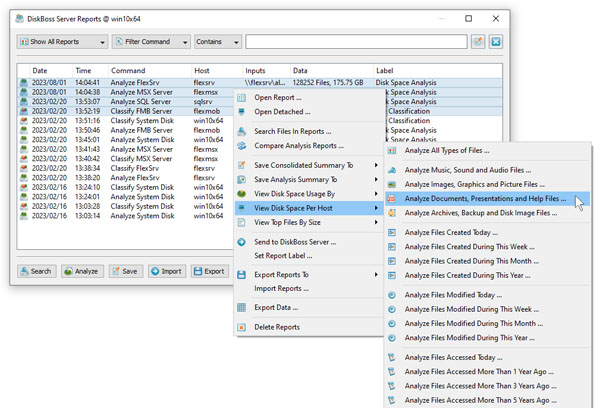Click into the filter text input field

tap(356, 42)
